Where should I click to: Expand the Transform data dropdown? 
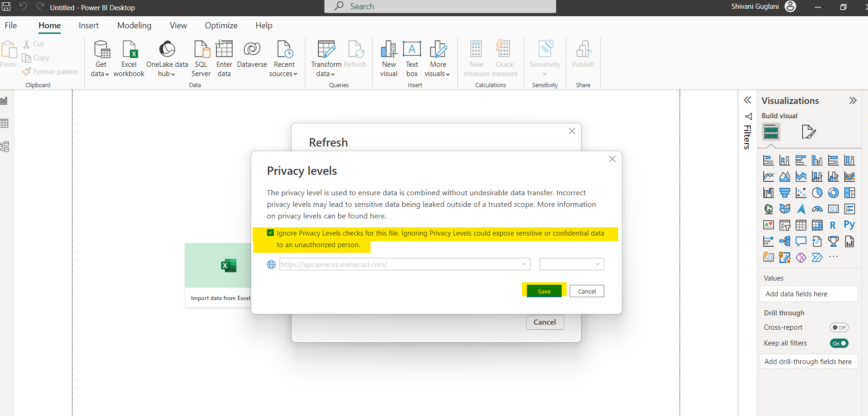(x=326, y=74)
